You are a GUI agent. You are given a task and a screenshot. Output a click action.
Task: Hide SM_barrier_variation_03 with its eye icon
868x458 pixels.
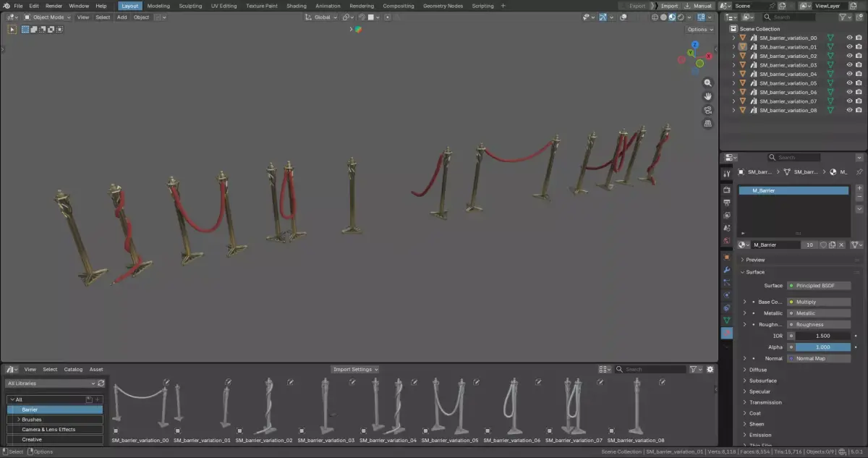pos(849,65)
